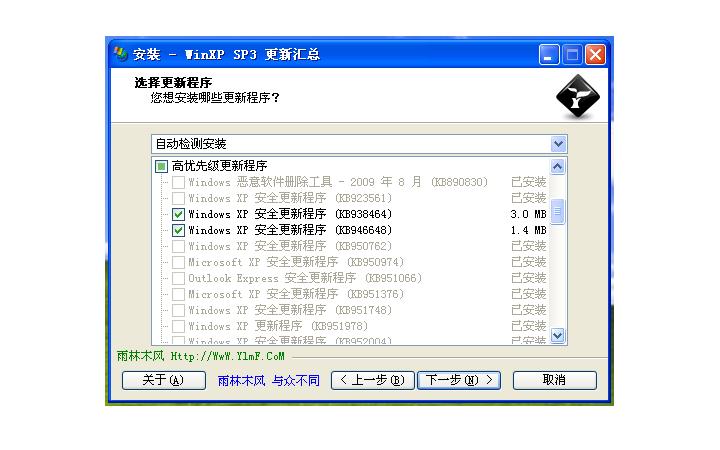The height and width of the screenshot is (450, 720).
Task: Proceed with 下一步(N) button
Action: pyautogui.click(x=459, y=380)
